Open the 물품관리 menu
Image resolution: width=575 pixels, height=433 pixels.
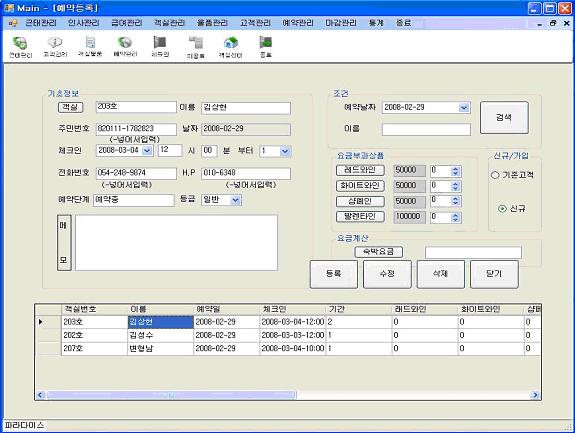point(212,23)
